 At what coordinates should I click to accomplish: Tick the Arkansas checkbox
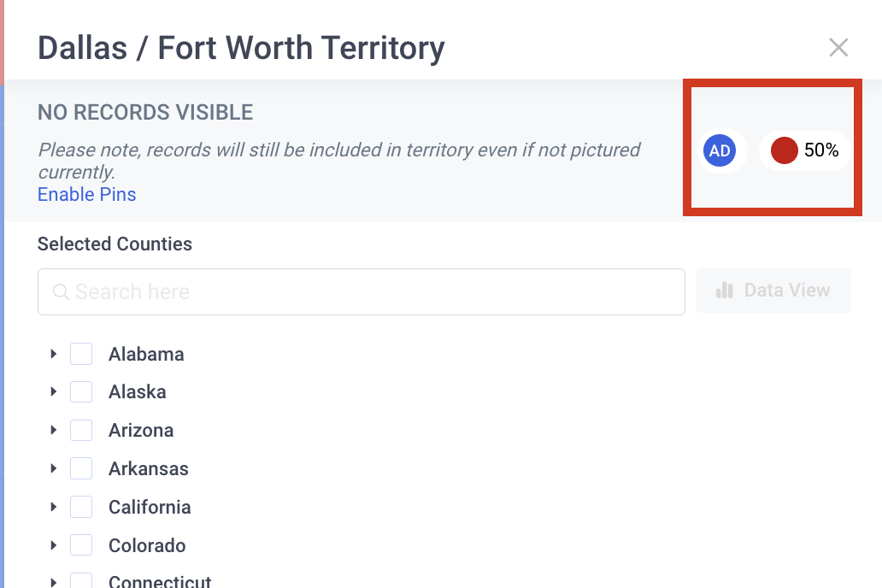(81, 468)
